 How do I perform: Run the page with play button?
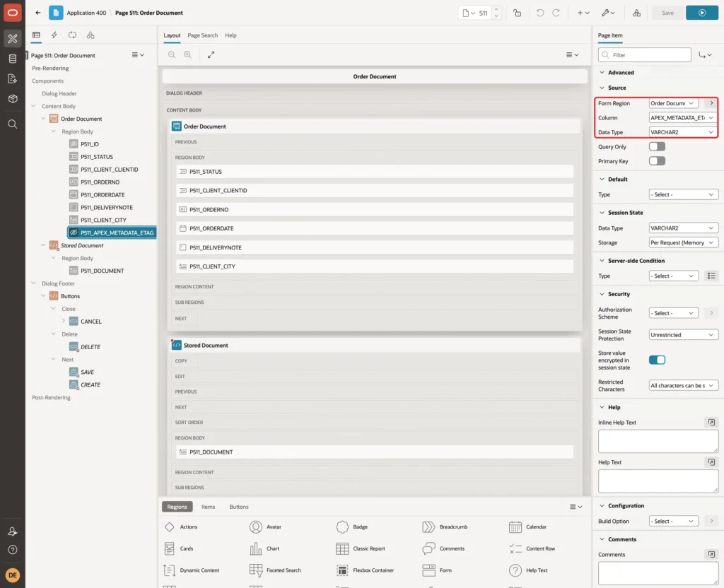(701, 13)
